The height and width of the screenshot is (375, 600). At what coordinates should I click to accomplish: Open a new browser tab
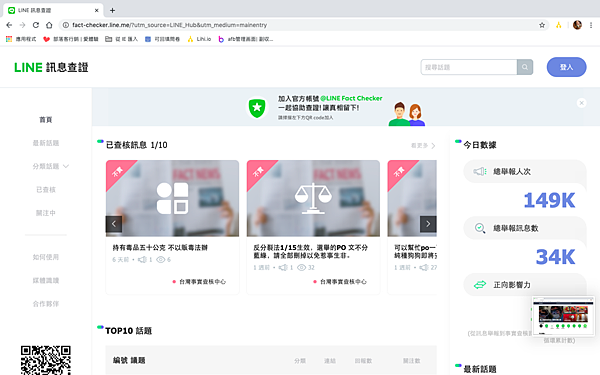point(112,10)
